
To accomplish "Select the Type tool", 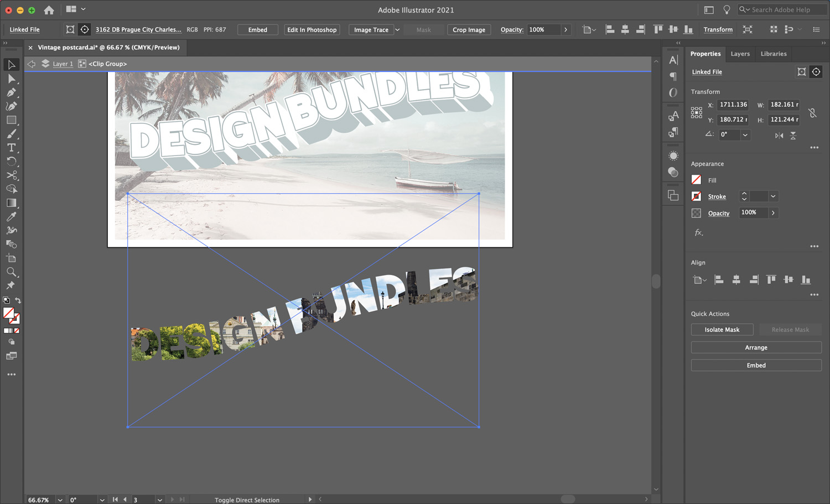I will coord(11,148).
